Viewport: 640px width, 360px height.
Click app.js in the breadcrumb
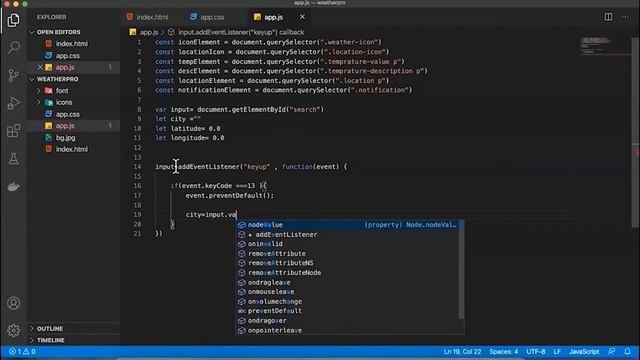click(x=144, y=32)
